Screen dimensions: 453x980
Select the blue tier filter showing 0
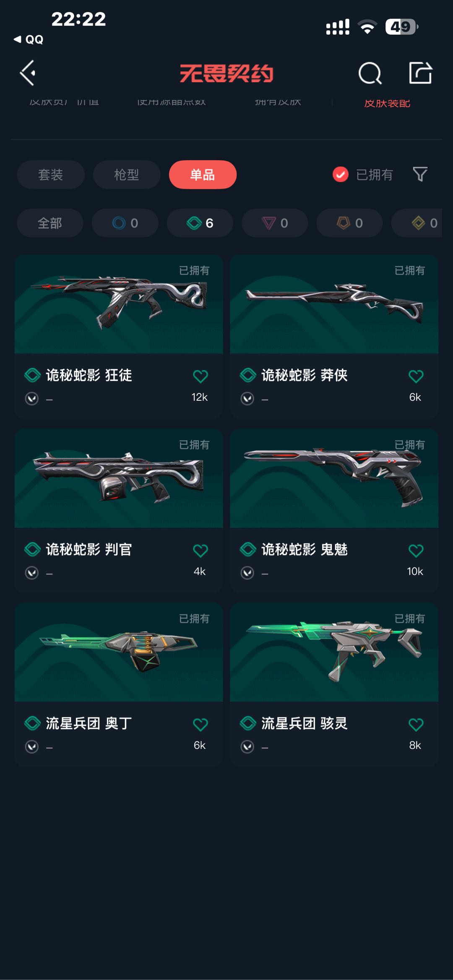click(125, 223)
